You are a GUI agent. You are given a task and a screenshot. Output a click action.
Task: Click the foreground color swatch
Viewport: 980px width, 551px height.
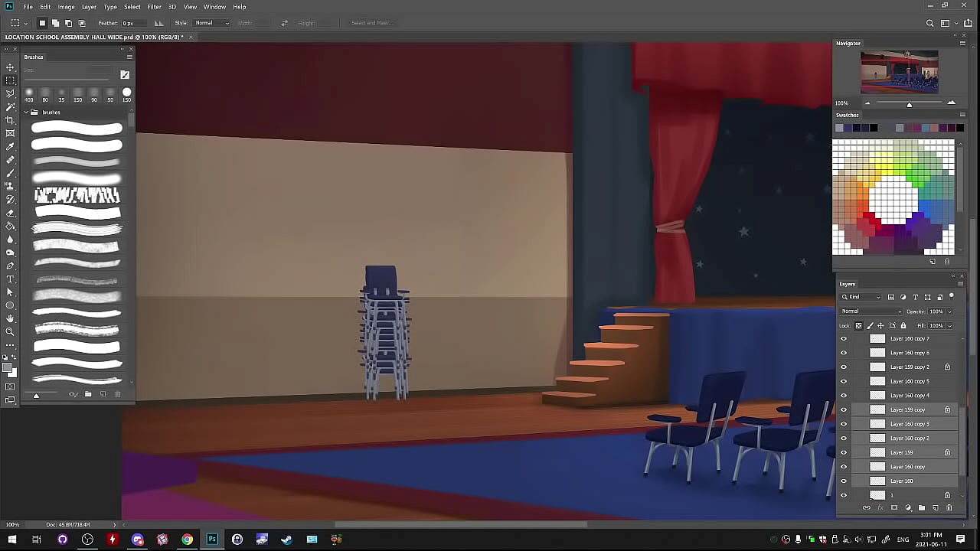7,368
